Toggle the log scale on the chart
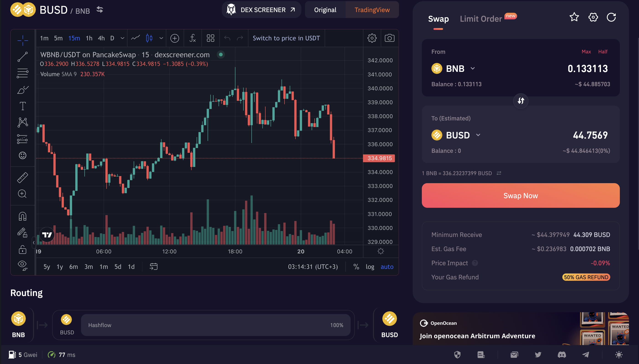The height and width of the screenshot is (364, 639). [x=370, y=267]
